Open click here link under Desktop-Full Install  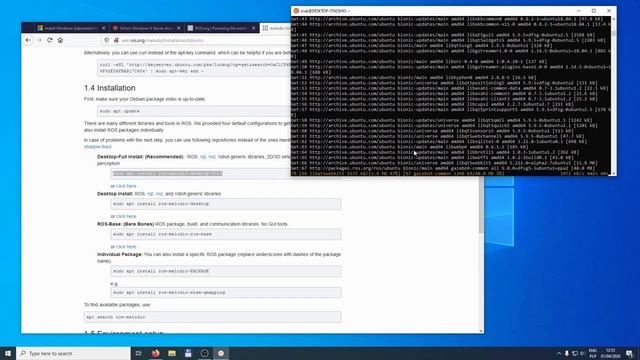click(126, 186)
